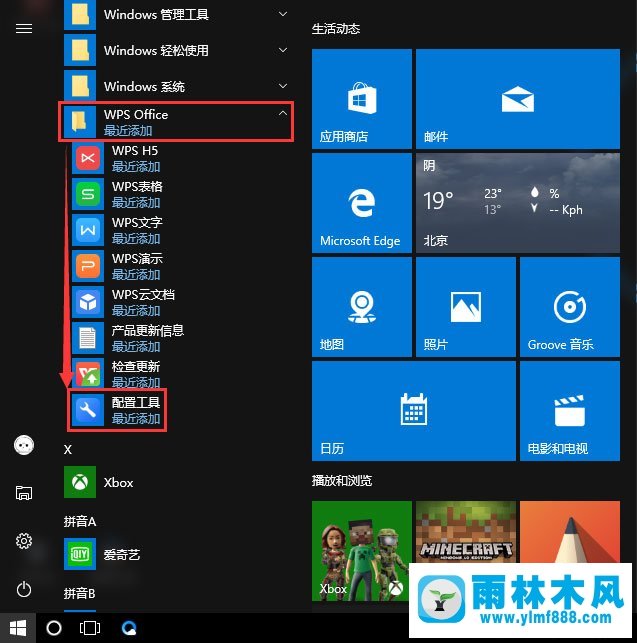Launch Microsoft Edge tile
This screenshot has height=643, width=637.
tap(362, 203)
